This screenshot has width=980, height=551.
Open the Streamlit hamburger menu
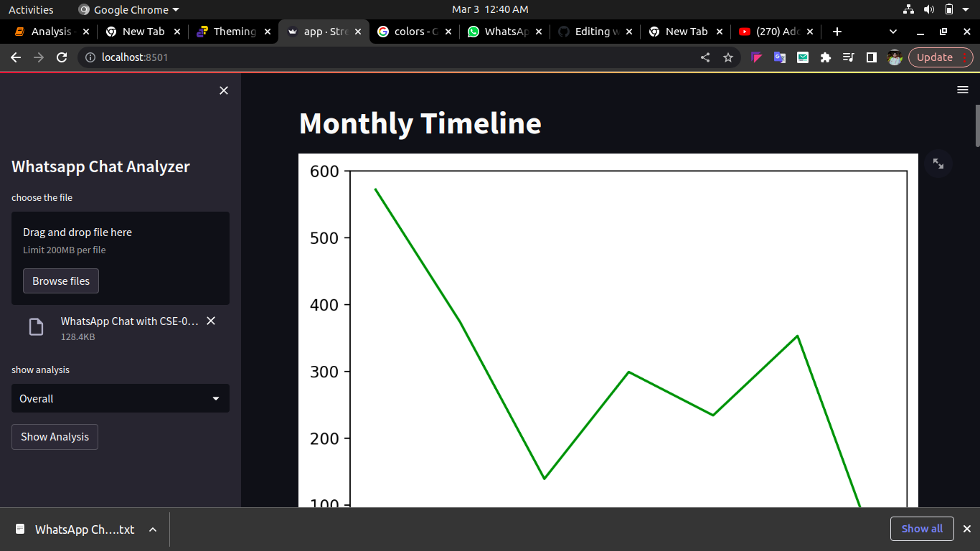(963, 90)
